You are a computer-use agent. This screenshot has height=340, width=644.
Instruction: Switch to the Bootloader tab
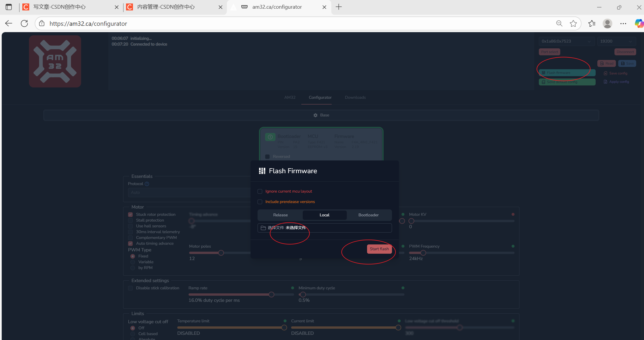click(368, 215)
